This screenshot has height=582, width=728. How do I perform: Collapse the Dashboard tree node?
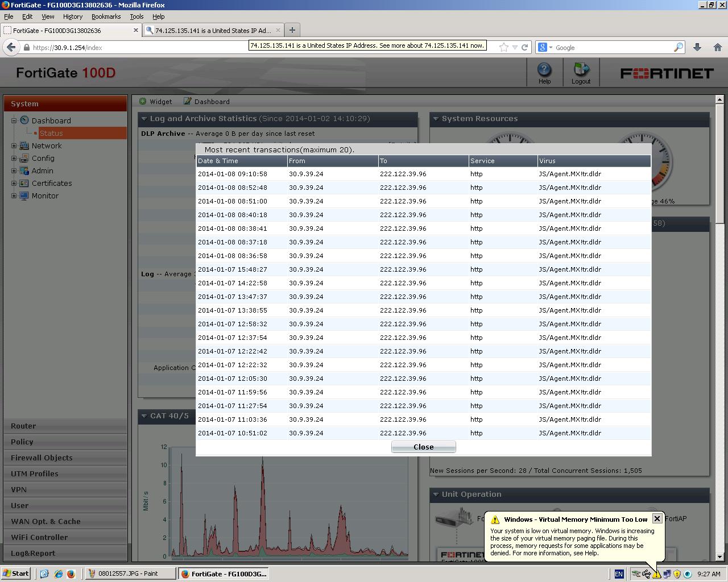point(14,120)
